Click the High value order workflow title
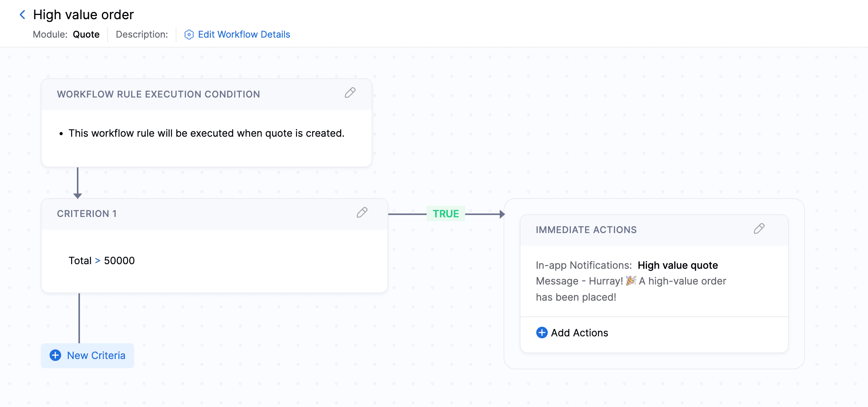The width and height of the screenshot is (868, 407). [83, 14]
